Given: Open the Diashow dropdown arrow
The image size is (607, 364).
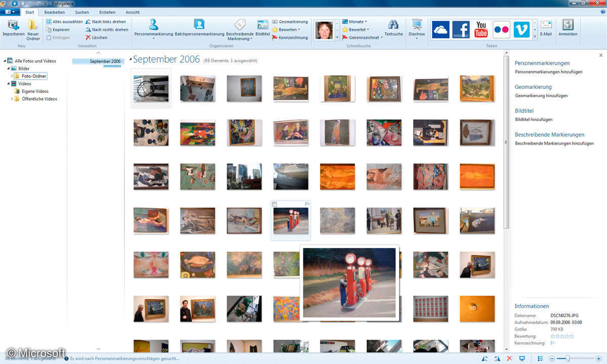Looking at the screenshot, I should coord(417,38).
